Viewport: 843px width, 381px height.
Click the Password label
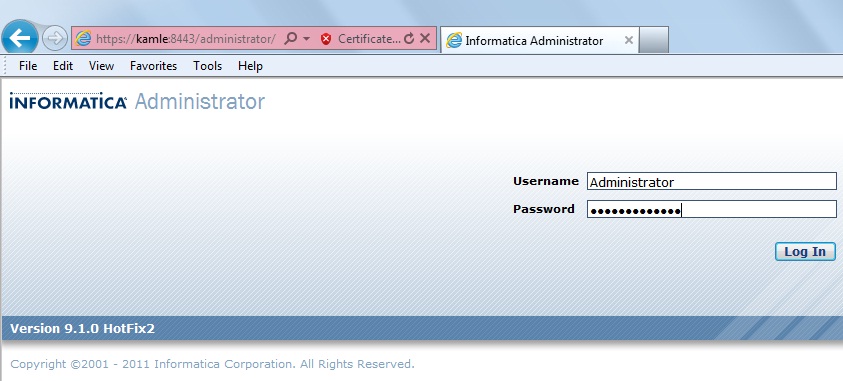(544, 209)
